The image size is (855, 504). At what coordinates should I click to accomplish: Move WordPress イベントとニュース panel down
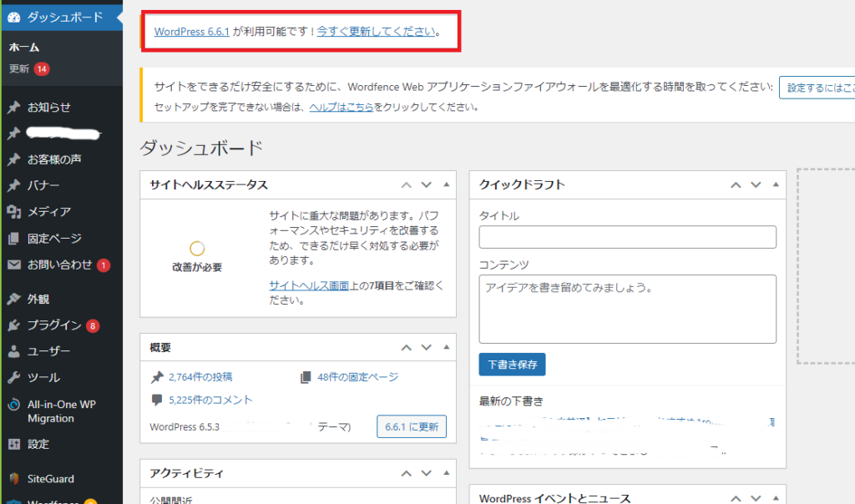click(756, 498)
